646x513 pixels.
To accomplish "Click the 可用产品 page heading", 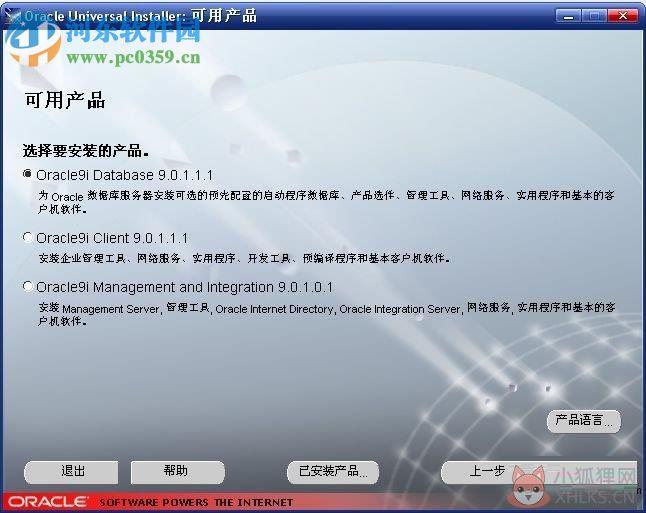I will [65, 101].
